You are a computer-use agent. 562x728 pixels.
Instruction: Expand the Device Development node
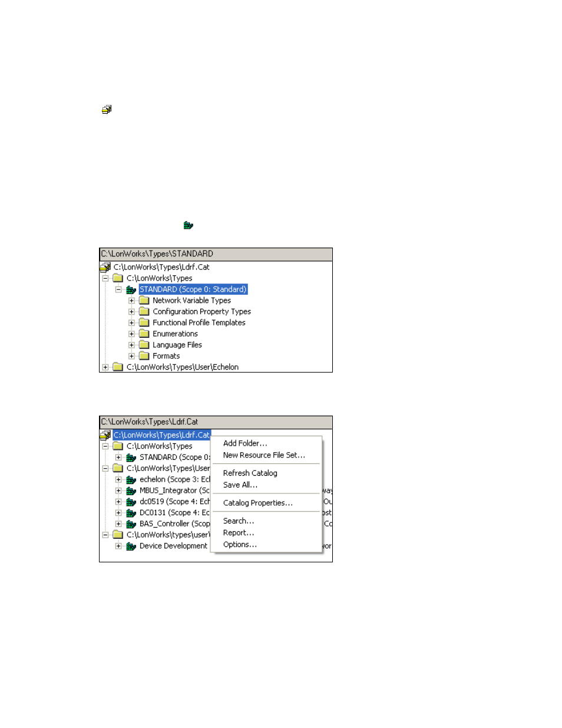[x=118, y=546]
